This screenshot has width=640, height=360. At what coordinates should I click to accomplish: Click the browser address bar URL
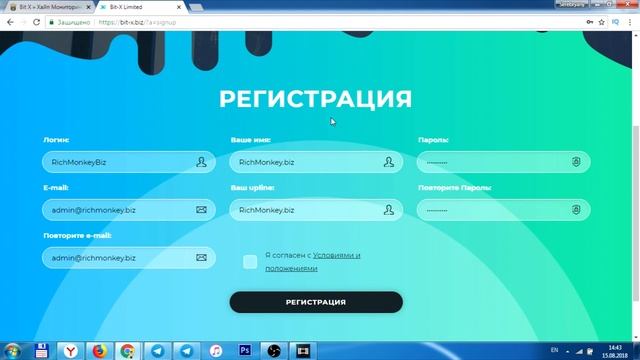(x=137, y=22)
